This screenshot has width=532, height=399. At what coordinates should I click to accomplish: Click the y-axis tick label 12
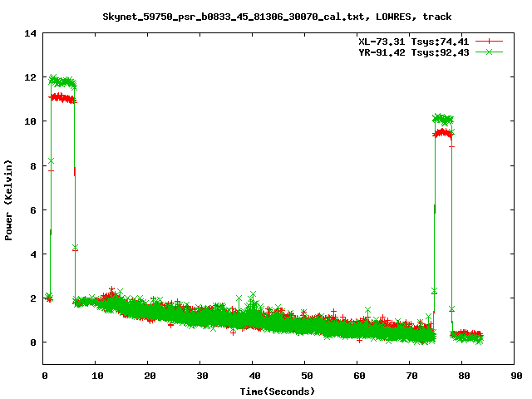point(30,77)
